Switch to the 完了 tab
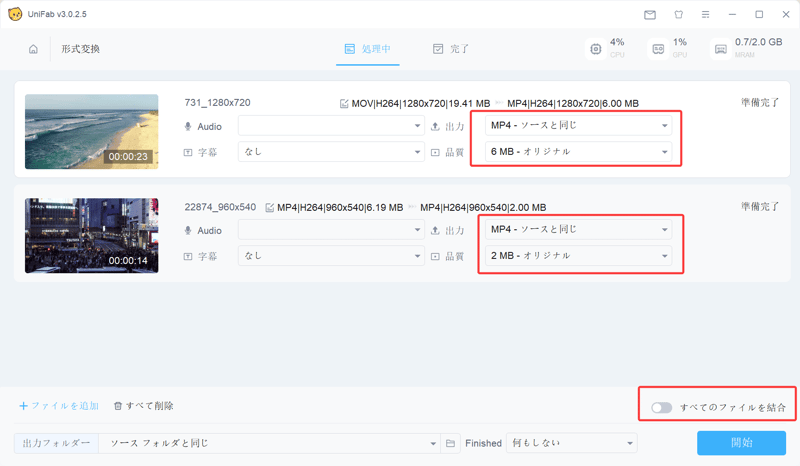800x466 pixels. pos(450,49)
